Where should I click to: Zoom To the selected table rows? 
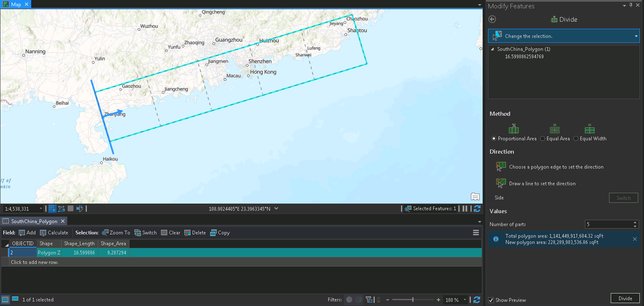pyautogui.click(x=116, y=233)
